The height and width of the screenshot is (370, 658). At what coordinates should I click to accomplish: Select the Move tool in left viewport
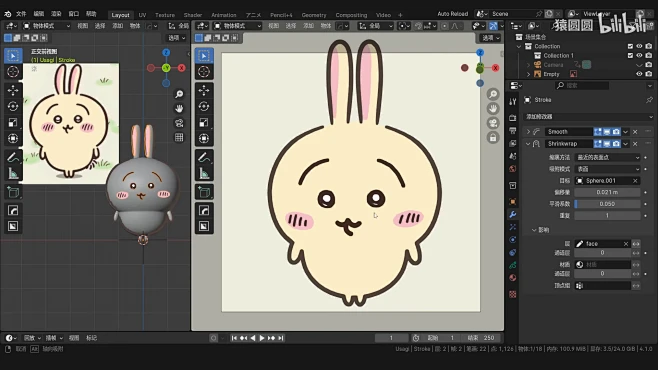pos(13,90)
